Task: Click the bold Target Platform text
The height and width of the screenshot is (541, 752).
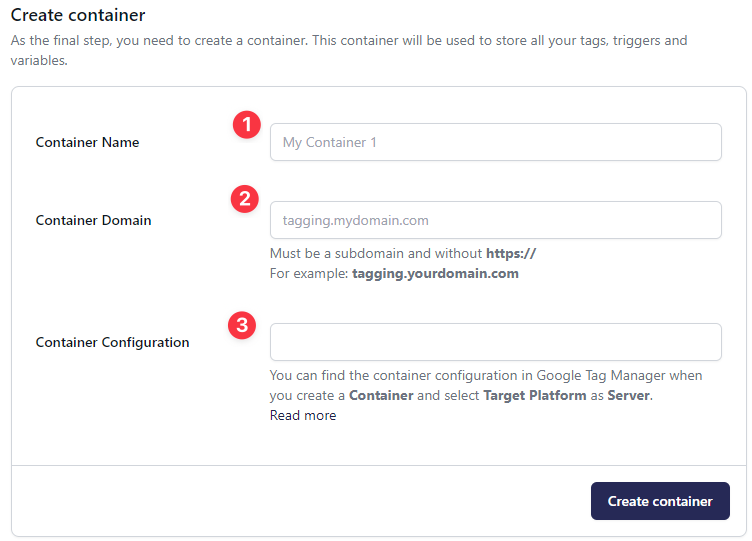Action: tap(535, 395)
